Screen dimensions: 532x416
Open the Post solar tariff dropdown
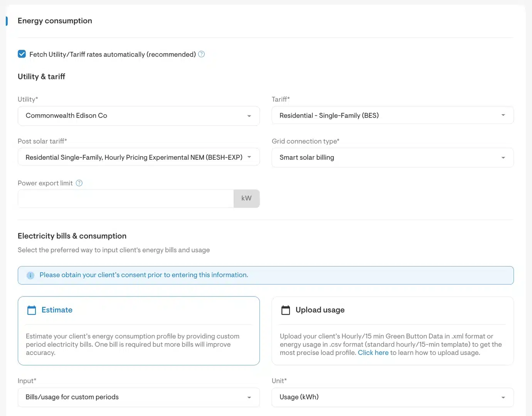pos(138,157)
